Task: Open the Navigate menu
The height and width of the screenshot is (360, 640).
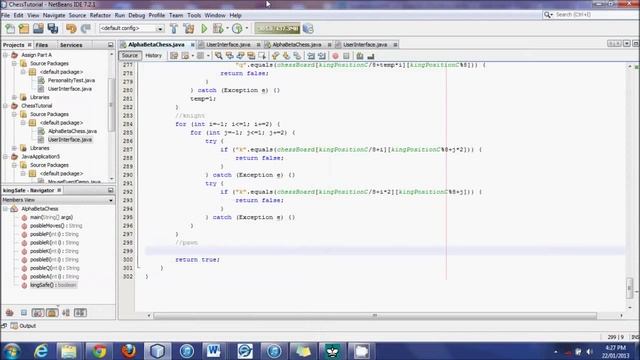Action: (54, 15)
